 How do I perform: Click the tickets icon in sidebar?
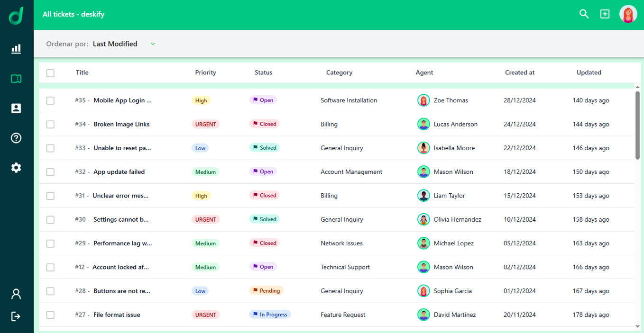[x=16, y=79]
